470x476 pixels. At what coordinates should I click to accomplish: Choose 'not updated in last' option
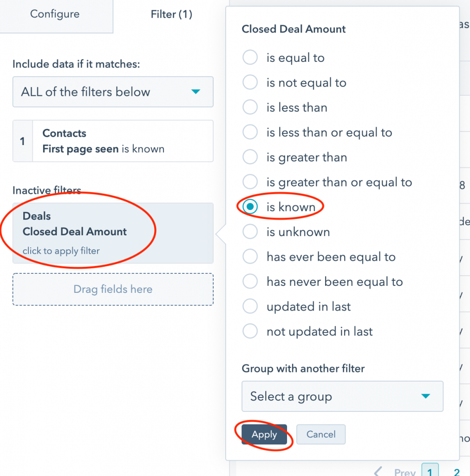coord(250,331)
